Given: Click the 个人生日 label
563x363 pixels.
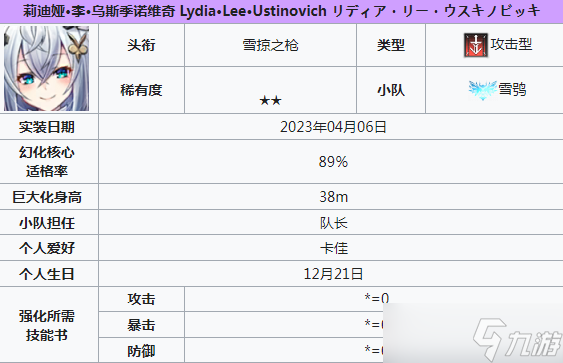Looking at the screenshot, I should point(47,274).
